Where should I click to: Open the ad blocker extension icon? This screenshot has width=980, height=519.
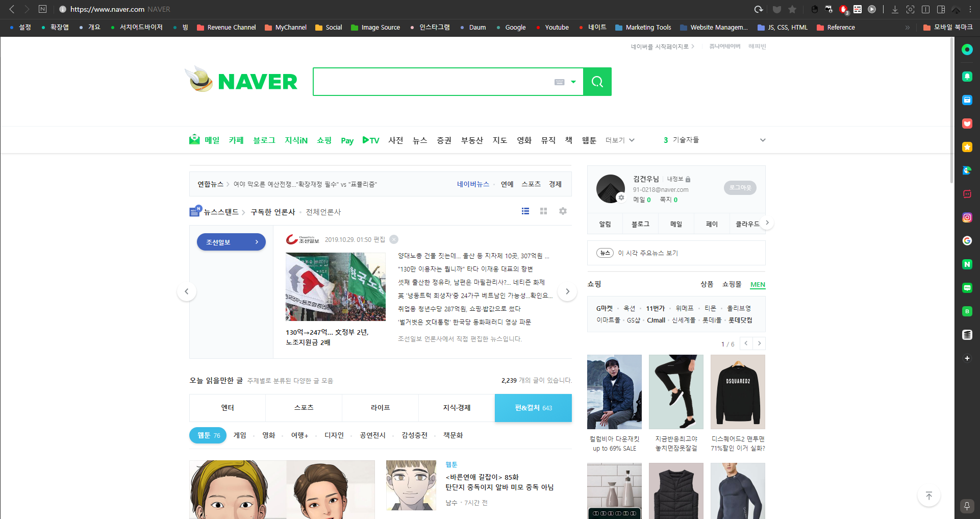pyautogui.click(x=843, y=9)
